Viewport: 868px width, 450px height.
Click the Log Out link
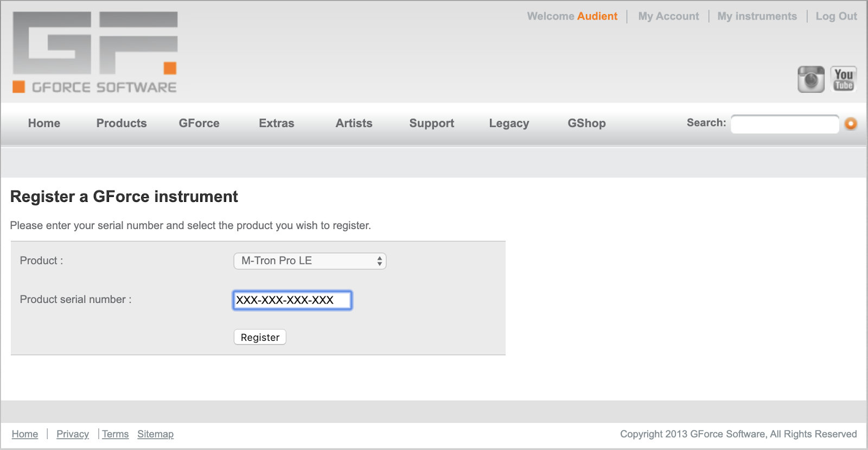click(836, 16)
